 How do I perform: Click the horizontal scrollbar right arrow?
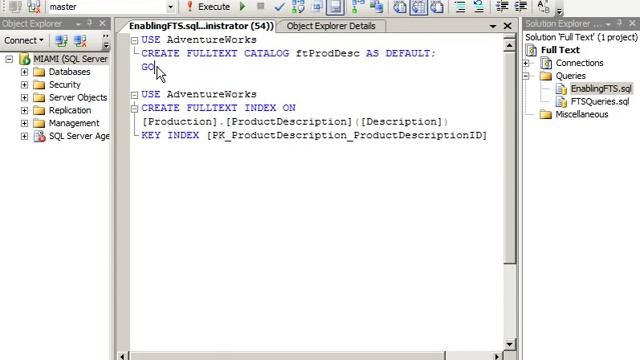click(x=497, y=356)
